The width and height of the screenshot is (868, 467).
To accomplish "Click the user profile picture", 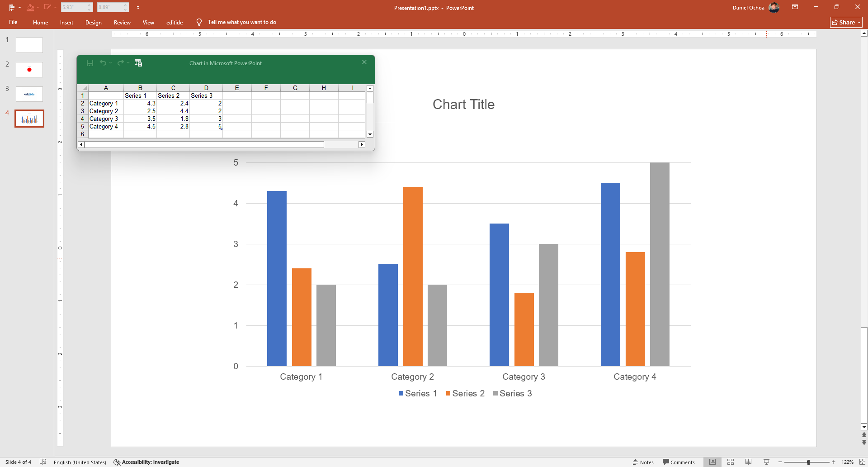I will 774,7.
